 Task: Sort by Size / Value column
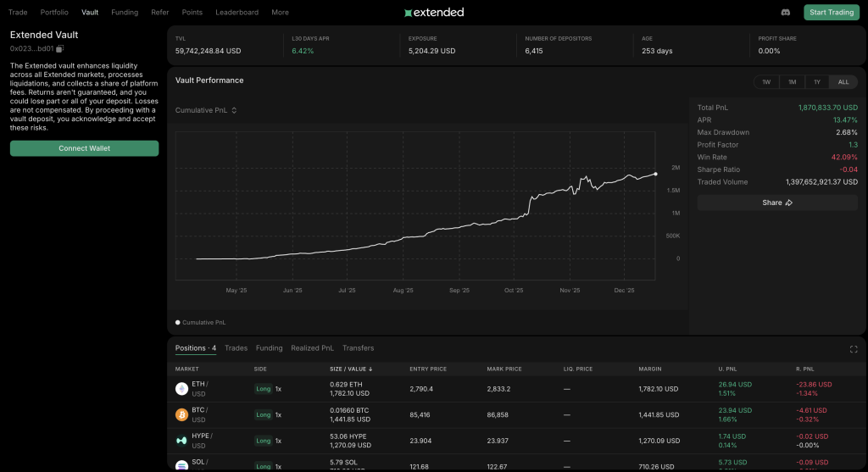[x=351, y=369]
